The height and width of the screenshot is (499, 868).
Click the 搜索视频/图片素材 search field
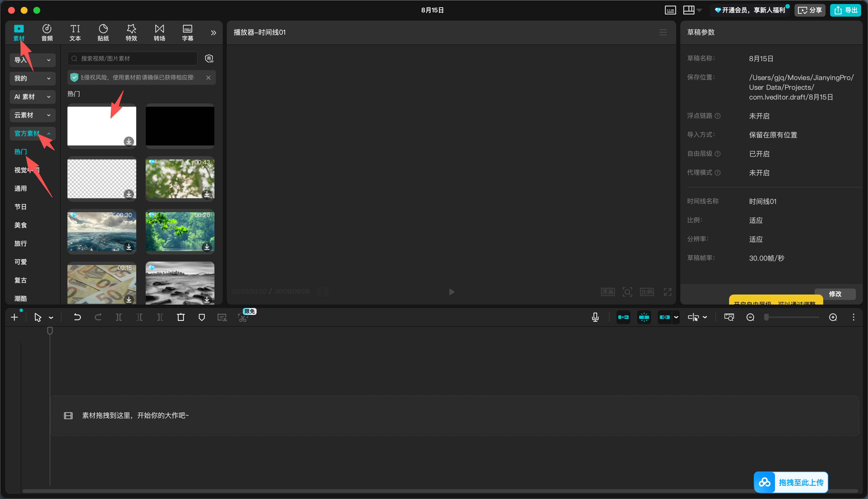tap(132, 59)
